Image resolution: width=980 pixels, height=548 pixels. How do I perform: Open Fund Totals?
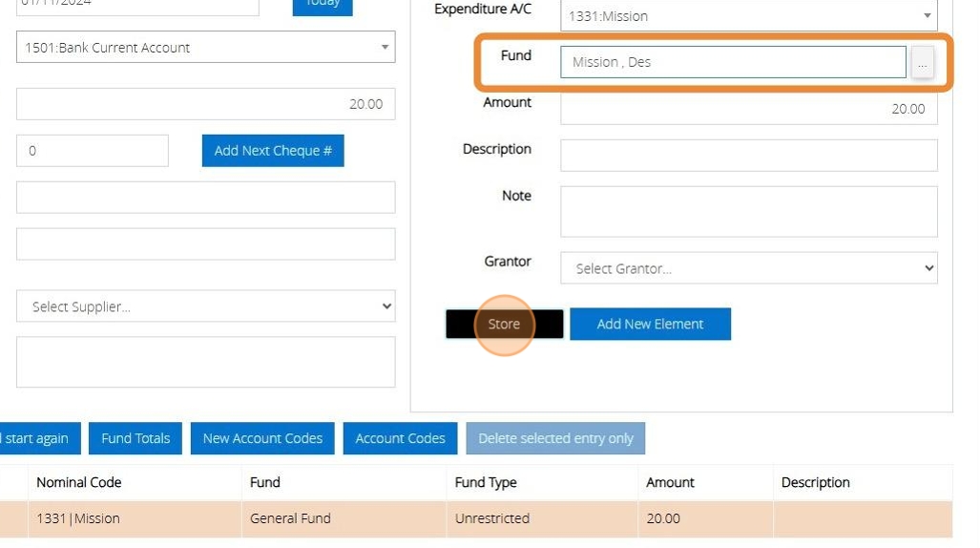(x=136, y=438)
